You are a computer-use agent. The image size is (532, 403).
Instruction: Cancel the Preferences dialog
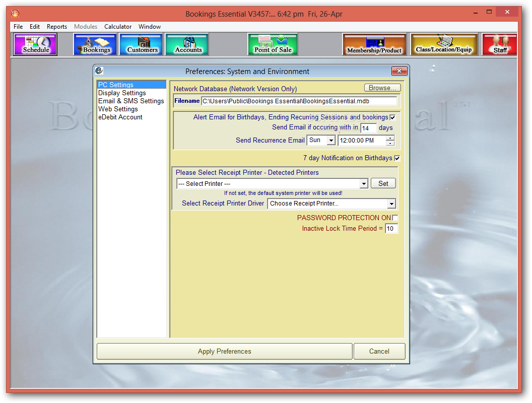click(379, 351)
